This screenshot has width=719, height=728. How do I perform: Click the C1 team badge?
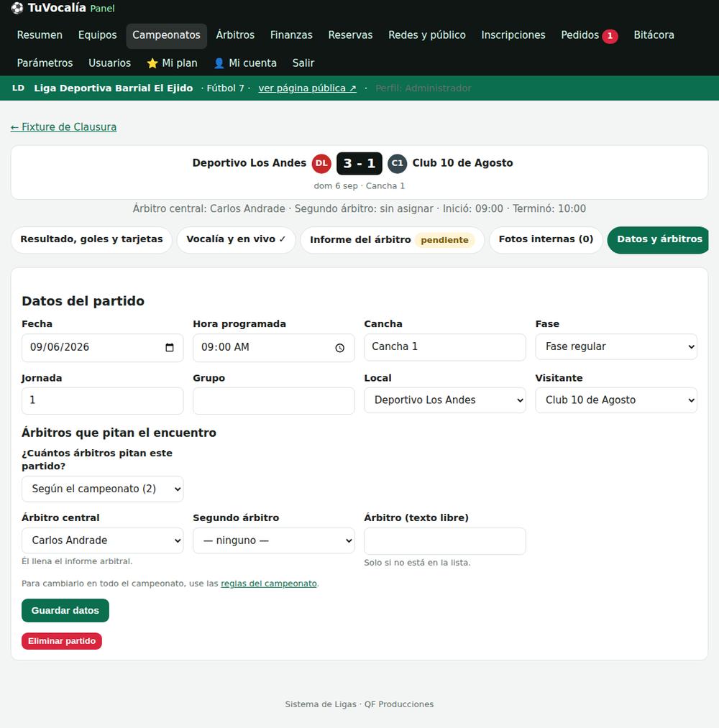pyautogui.click(x=397, y=163)
